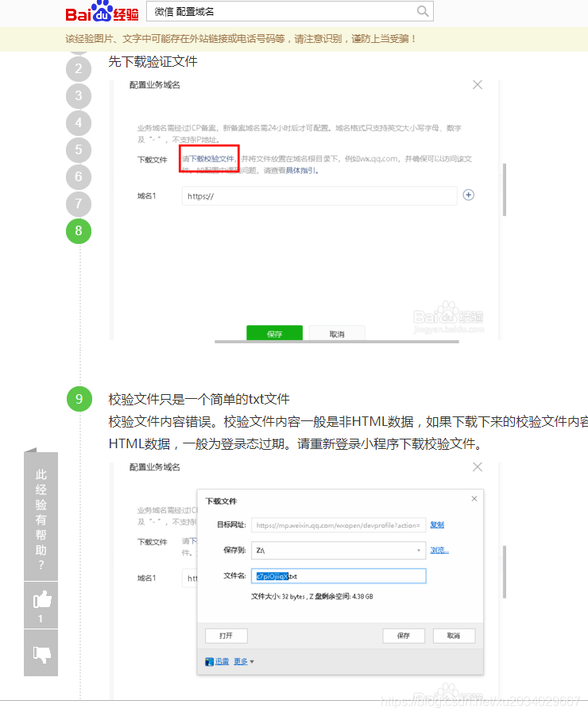The height and width of the screenshot is (716, 588).
Task: Click 取消 in the first dialog
Action: click(x=337, y=333)
